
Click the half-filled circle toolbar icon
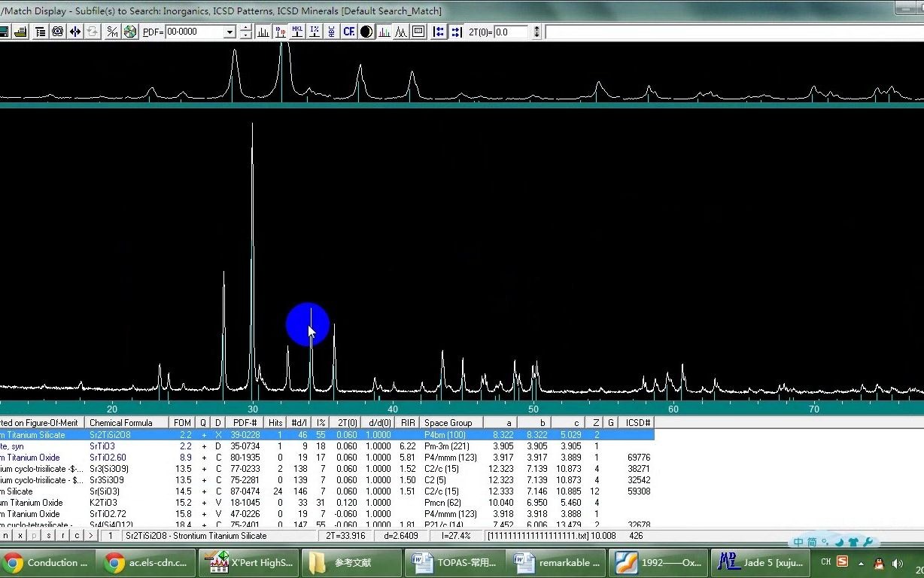366,32
